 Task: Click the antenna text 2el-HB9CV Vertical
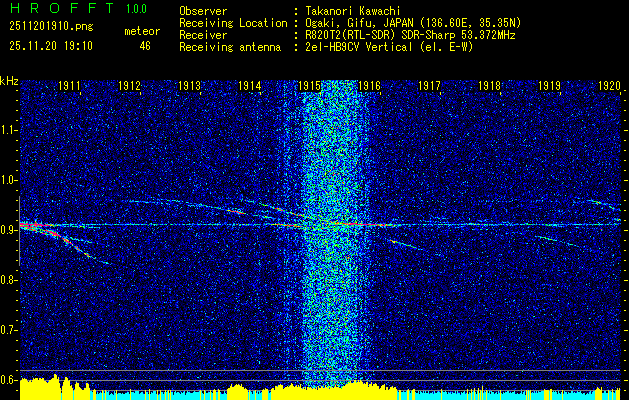point(359,47)
